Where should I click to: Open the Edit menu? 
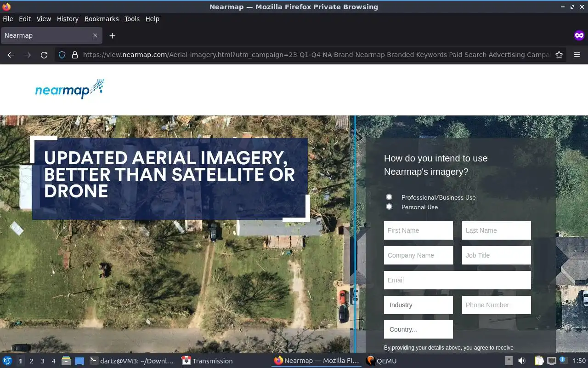[x=25, y=19]
